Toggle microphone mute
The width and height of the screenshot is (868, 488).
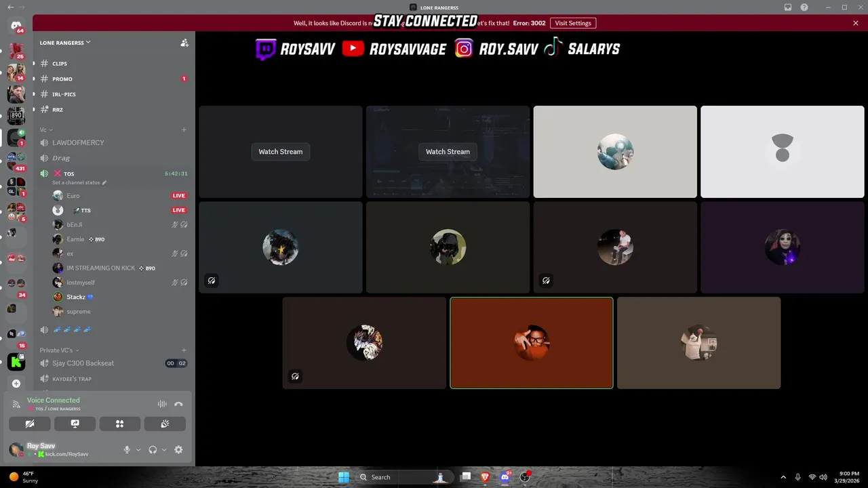[127, 449]
